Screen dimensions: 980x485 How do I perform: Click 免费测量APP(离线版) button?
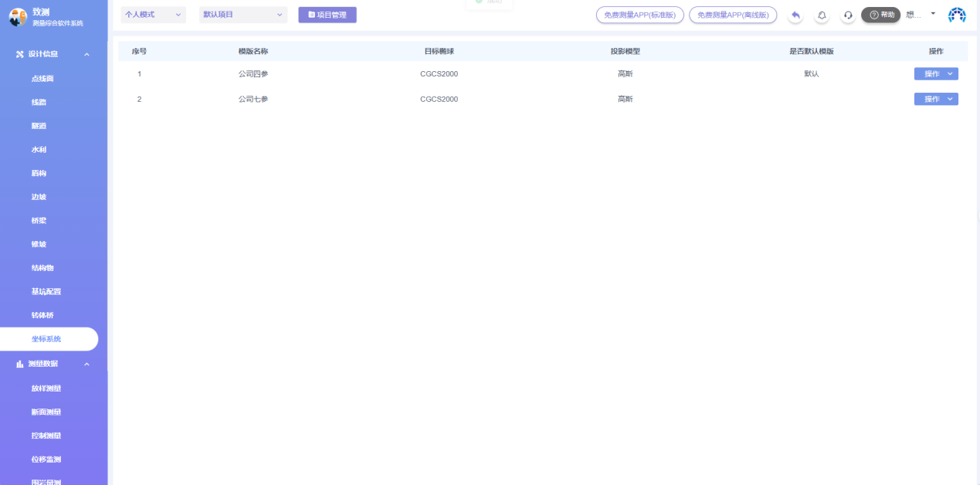click(733, 15)
